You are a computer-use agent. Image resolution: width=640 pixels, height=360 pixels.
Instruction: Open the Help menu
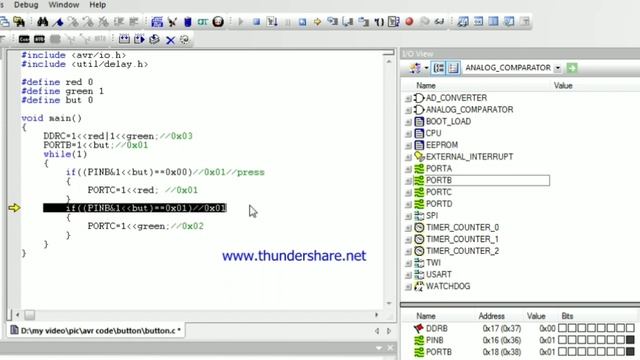click(98, 5)
